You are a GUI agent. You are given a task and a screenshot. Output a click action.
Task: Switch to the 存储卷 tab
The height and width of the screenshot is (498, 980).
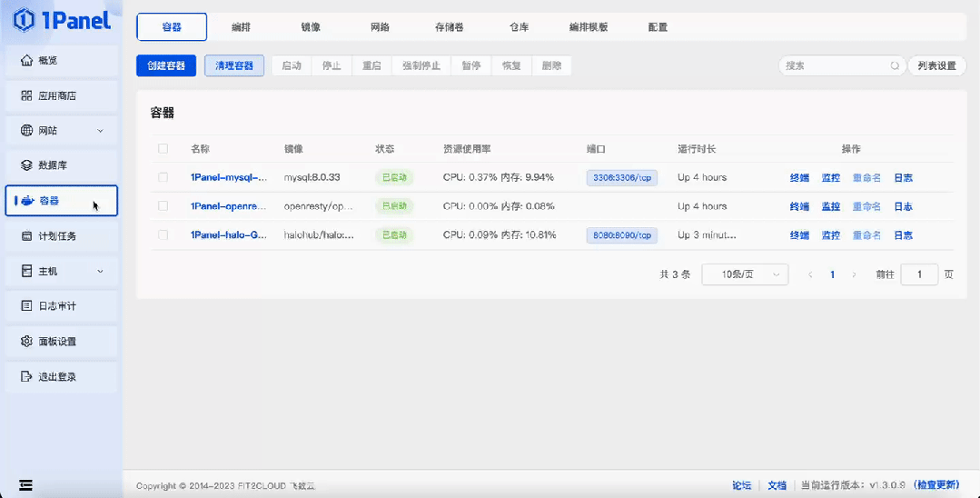449,27
